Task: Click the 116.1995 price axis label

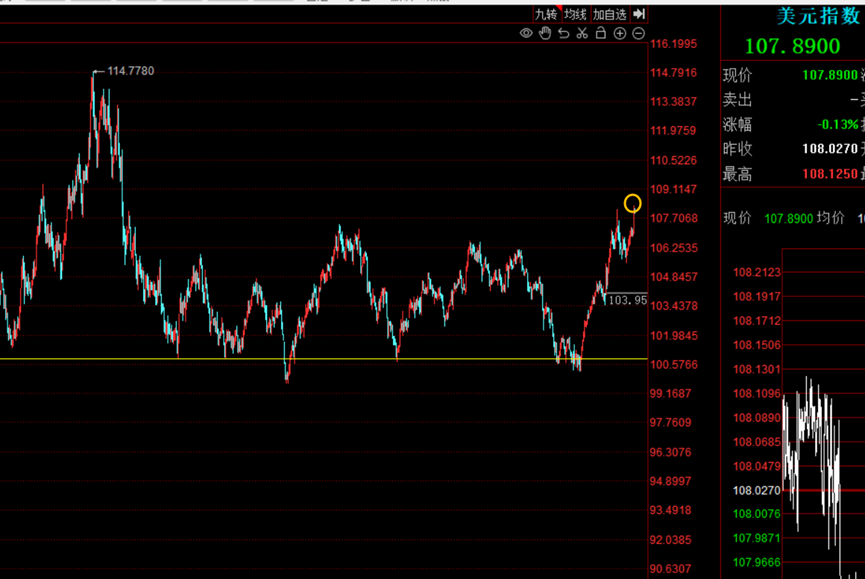Action: (674, 44)
